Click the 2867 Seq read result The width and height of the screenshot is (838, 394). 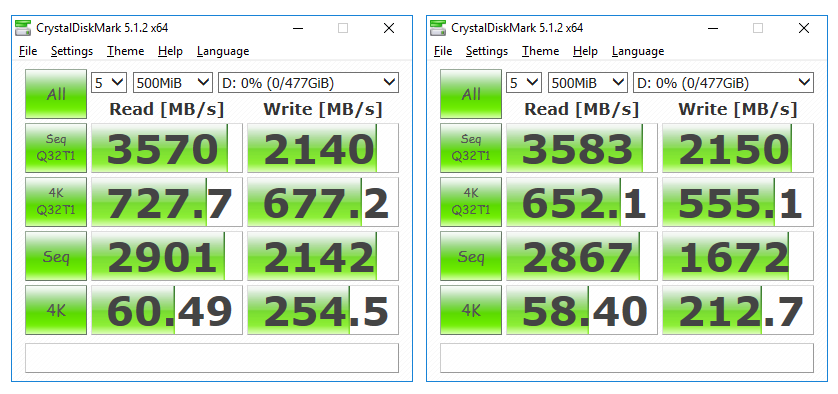pos(581,256)
